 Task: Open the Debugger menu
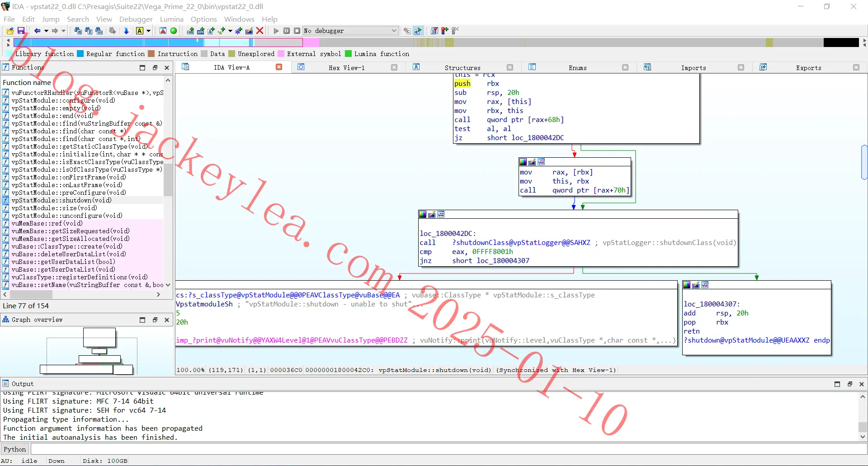(136, 19)
